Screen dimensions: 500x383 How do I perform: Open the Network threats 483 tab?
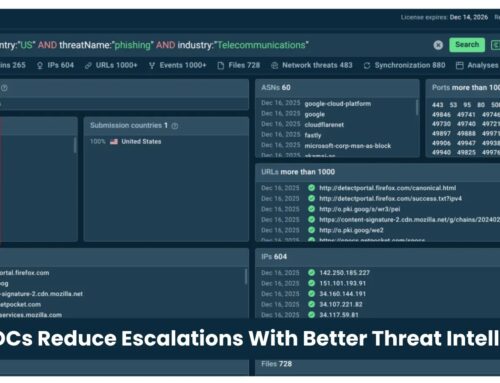[312, 65]
